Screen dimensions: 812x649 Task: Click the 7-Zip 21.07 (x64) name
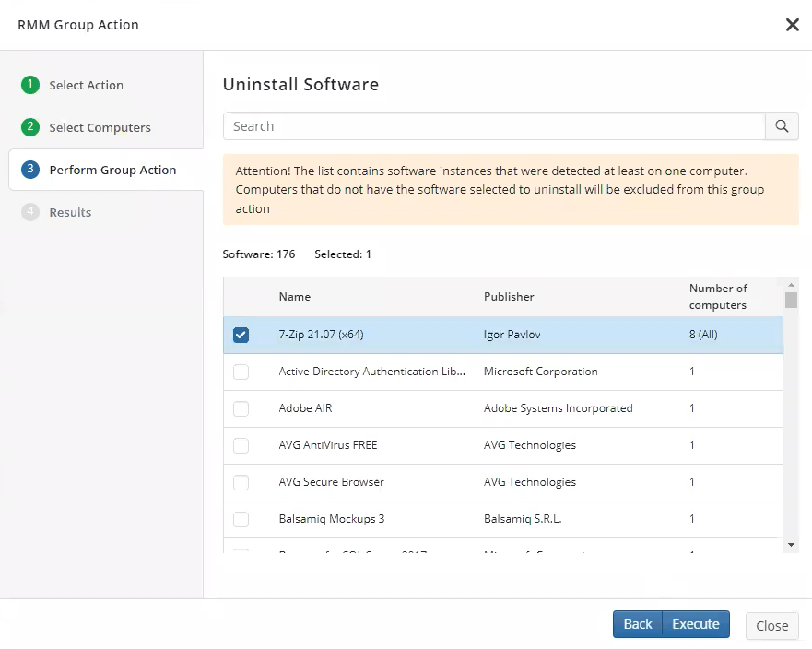[x=321, y=335]
